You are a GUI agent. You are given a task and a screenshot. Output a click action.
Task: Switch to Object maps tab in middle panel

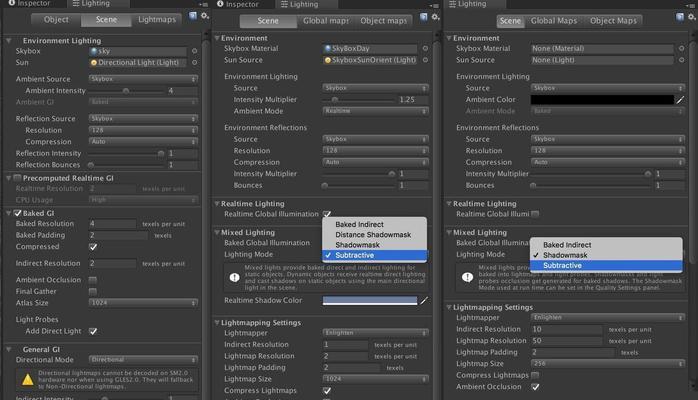pyautogui.click(x=383, y=21)
